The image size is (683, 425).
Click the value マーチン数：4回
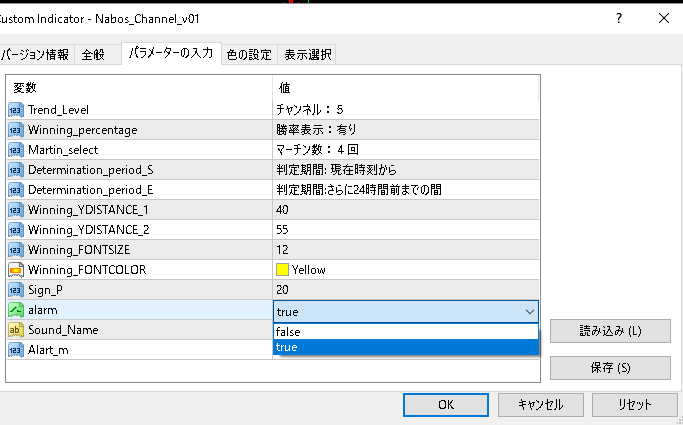318,150
